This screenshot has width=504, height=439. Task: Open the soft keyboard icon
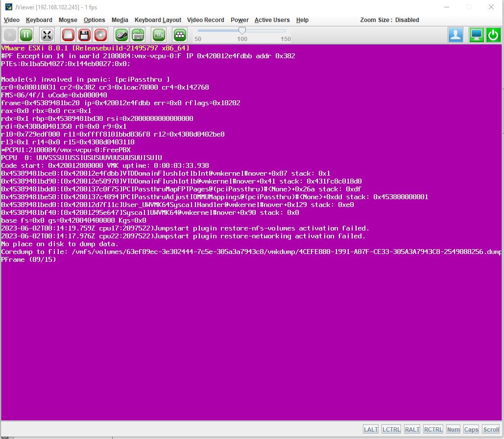[x=138, y=35]
